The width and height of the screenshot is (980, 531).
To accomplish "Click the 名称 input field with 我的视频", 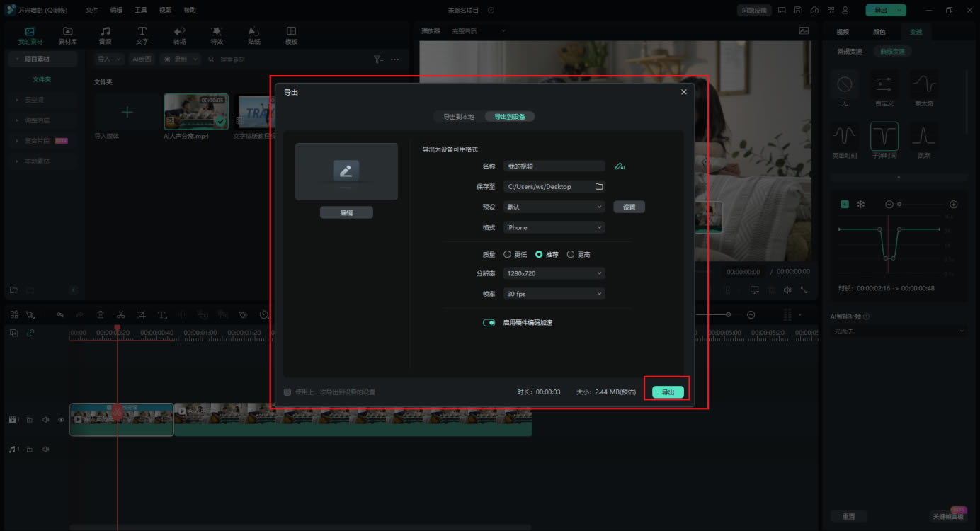I will pos(554,166).
